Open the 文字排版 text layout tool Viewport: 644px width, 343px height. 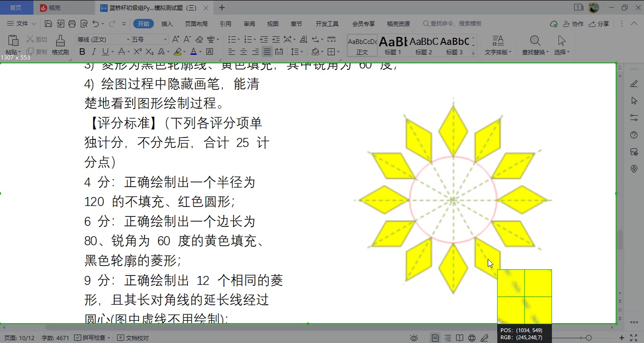[x=497, y=45]
